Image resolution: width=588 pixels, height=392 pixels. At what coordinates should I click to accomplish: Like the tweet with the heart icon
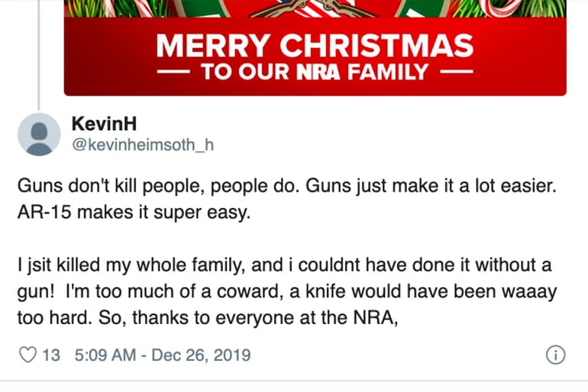point(27,355)
